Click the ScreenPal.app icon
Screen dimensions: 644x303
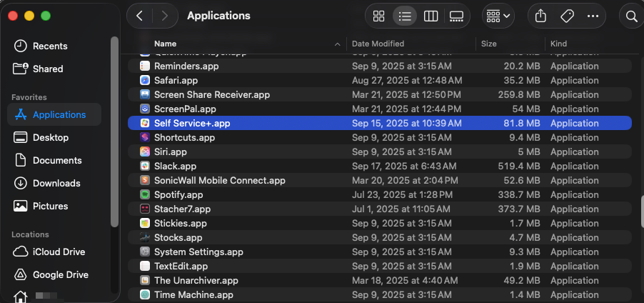tap(144, 109)
